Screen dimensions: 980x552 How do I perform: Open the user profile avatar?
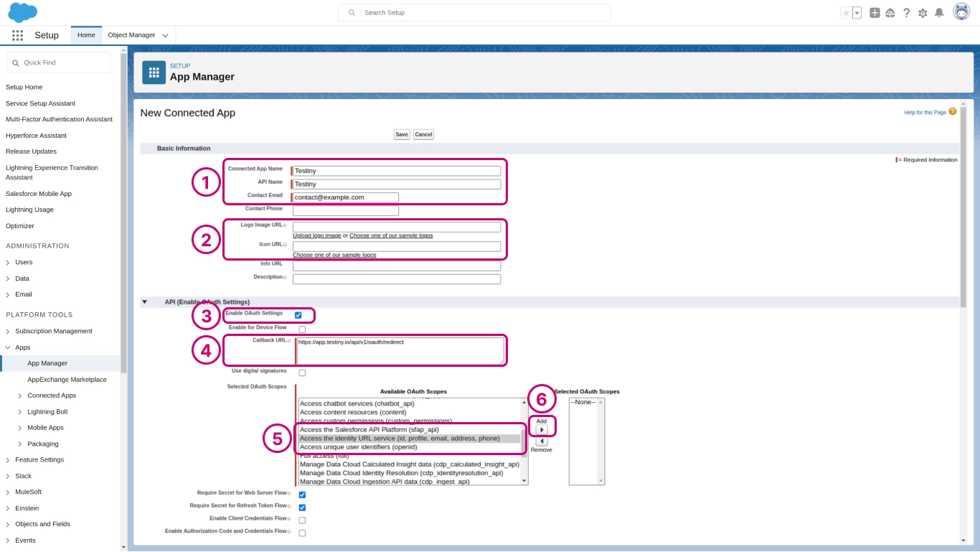pos(961,12)
